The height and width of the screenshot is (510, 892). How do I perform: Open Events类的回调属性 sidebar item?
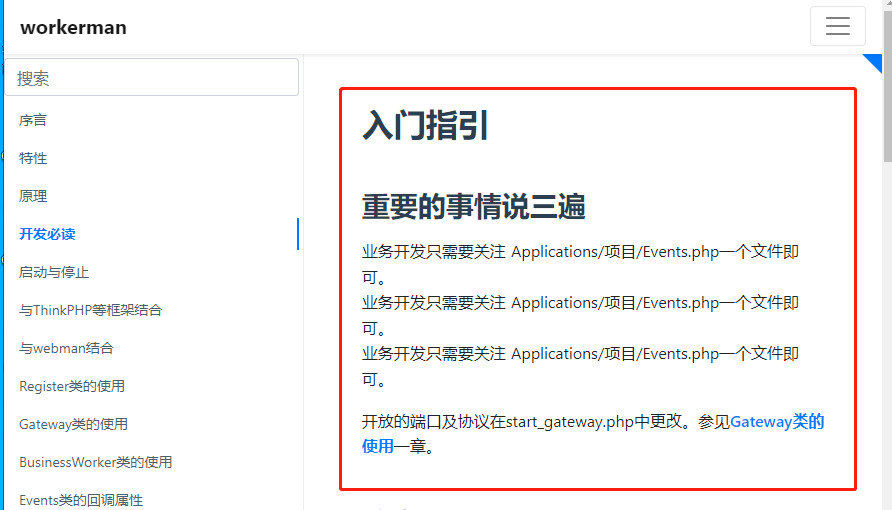[x=81, y=499]
